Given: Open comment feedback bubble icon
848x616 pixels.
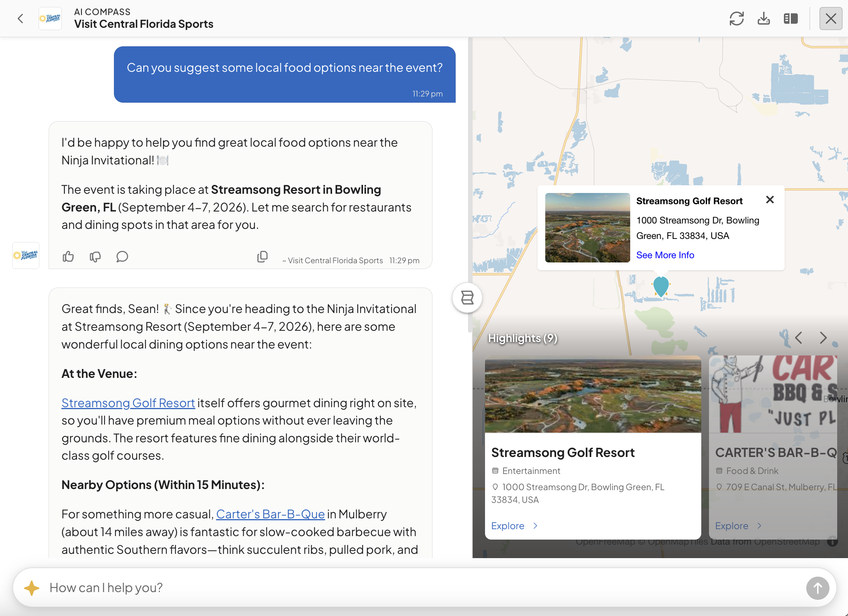Looking at the screenshot, I should (x=122, y=256).
